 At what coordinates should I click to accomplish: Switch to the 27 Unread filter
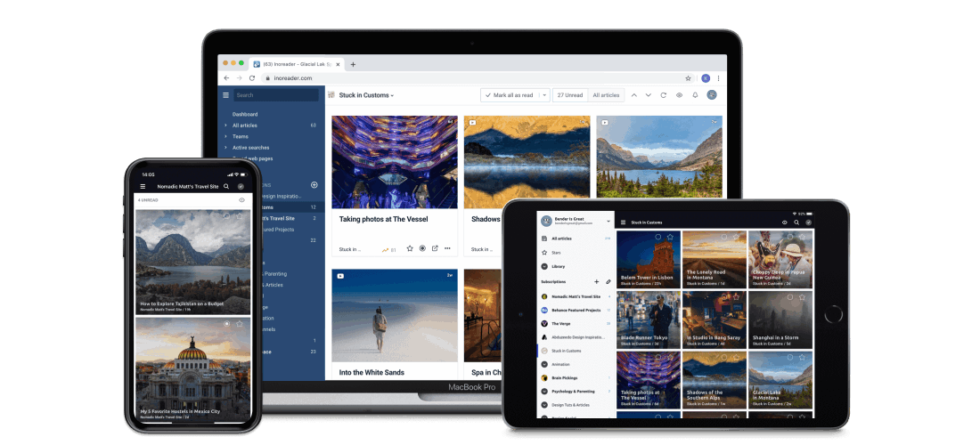pos(570,95)
